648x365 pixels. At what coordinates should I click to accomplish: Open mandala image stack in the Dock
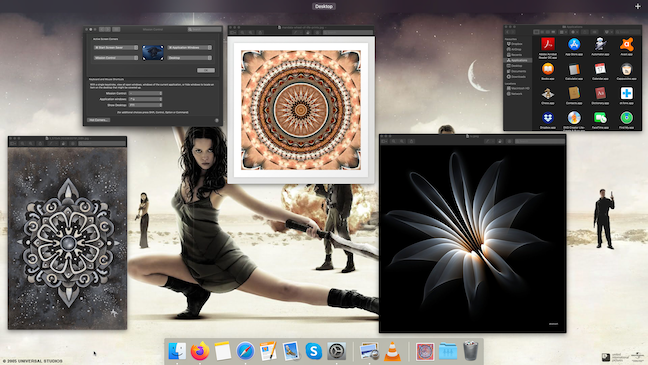(x=425, y=351)
